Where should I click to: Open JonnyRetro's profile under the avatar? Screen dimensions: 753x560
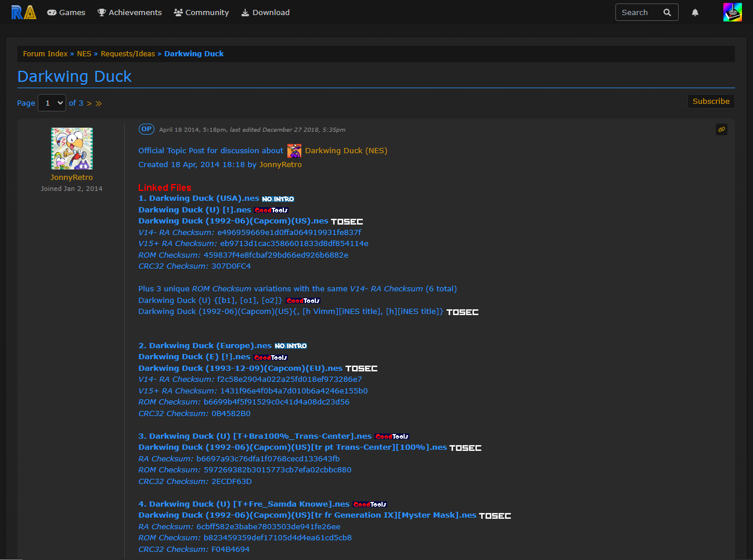pos(71,178)
